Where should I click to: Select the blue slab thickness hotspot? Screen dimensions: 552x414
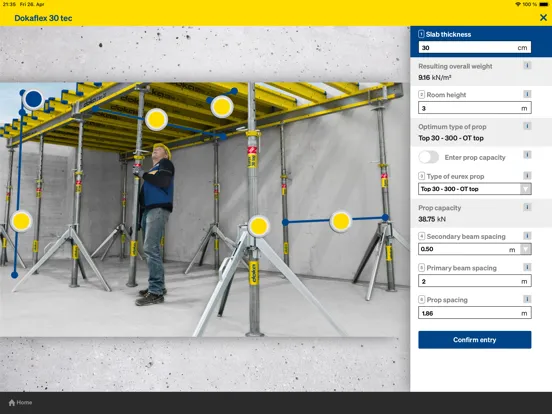pyautogui.click(x=33, y=99)
